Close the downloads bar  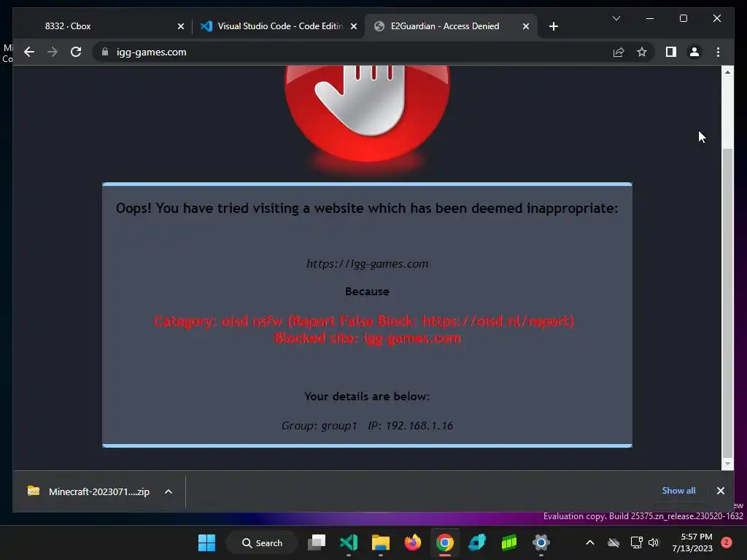[x=720, y=491]
